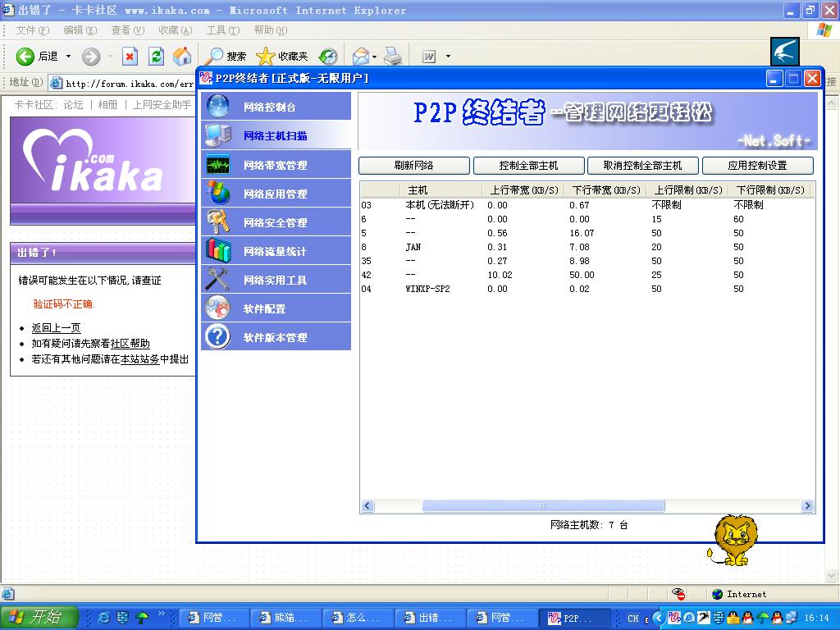Select the WINXP-SP2 host row
The height and width of the screenshot is (630, 840).
pos(587,289)
